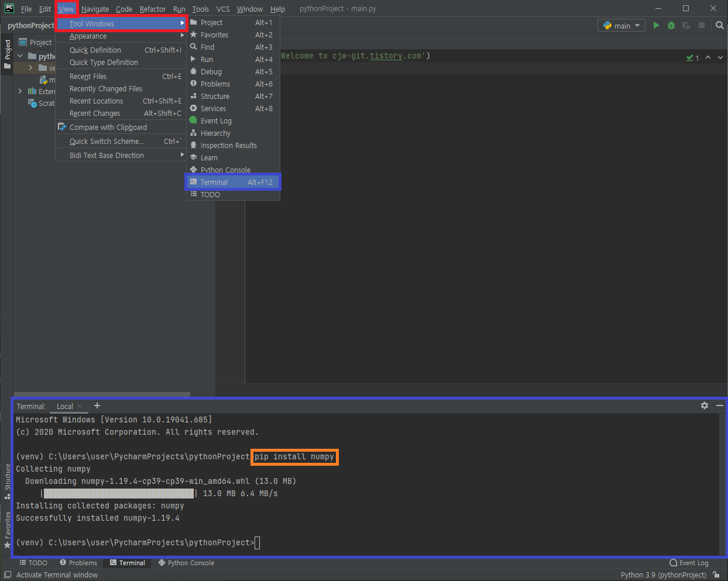Select Favorites star item in submenu

(x=233, y=35)
